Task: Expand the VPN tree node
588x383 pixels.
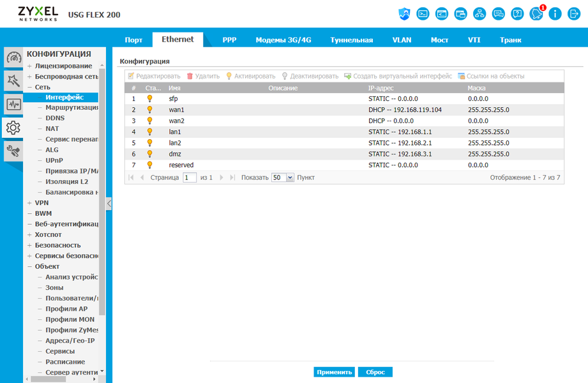Action: (x=29, y=202)
